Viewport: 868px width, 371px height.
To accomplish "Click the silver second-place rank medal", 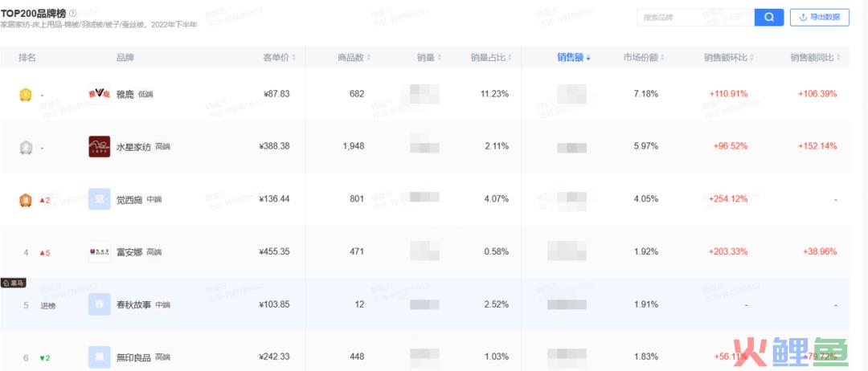I will coord(26,147).
